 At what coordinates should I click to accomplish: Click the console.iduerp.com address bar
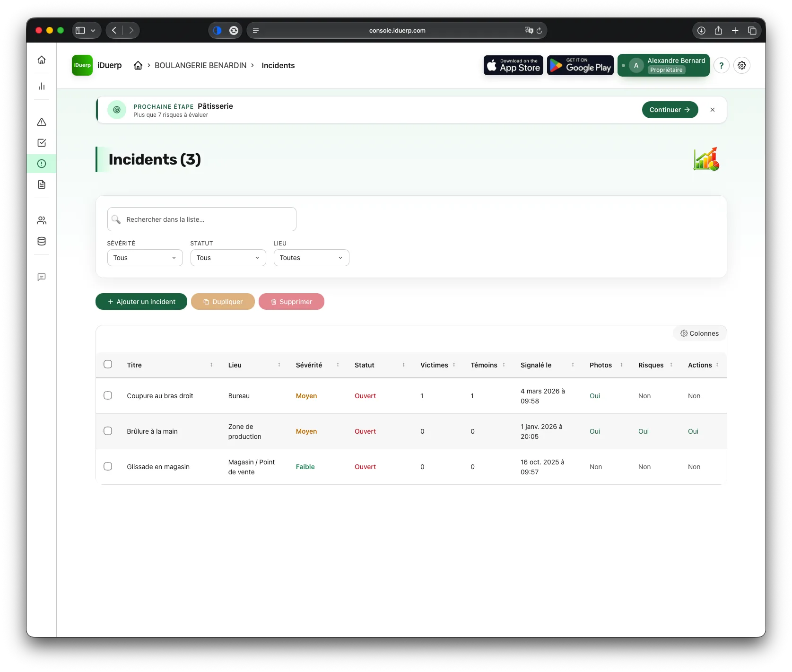pos(397,30)
